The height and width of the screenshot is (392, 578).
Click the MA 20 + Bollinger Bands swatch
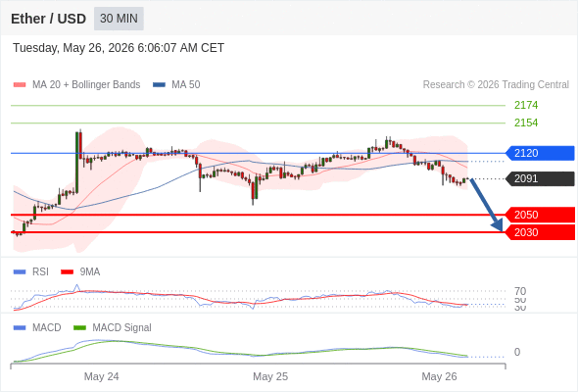[x=20, y=85]
